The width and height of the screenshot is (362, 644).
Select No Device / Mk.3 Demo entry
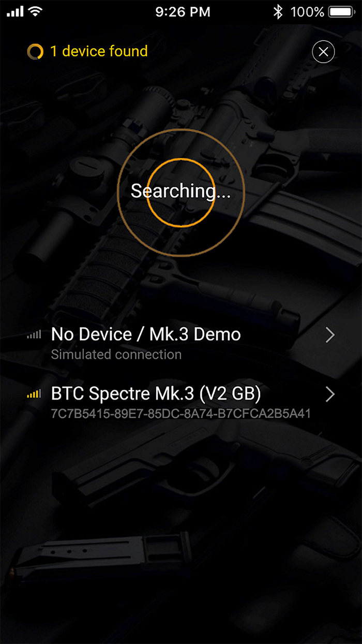click(x=181, y=343)
